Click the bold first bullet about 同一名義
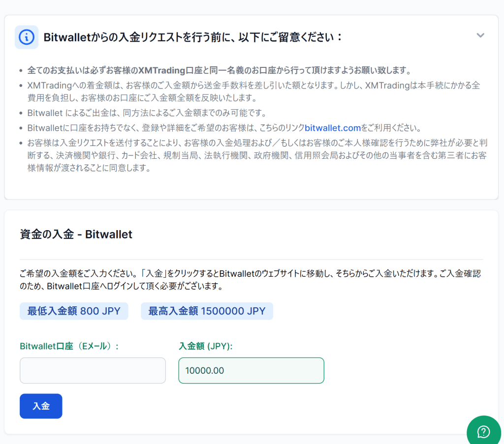The image size is (504, 444). click(x=219, y=70)
